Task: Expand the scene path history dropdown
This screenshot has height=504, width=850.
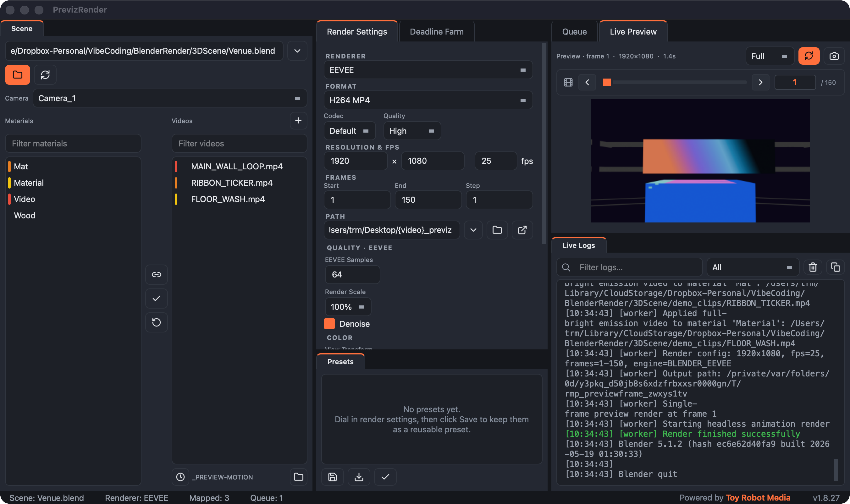Action: [x=297, y=51]
